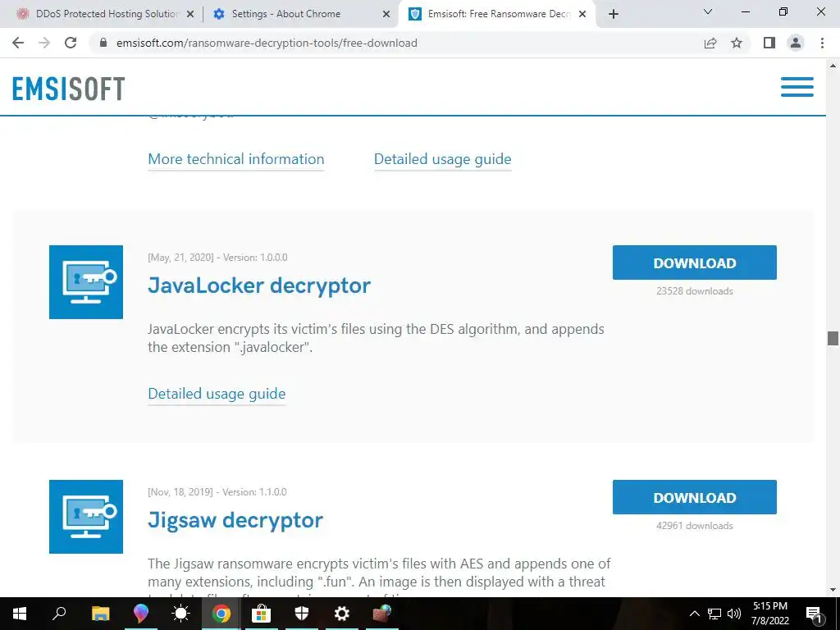This screenshot has width=840, height=630.
Task: Open the Windows Start menu
Action: point(20,614)
